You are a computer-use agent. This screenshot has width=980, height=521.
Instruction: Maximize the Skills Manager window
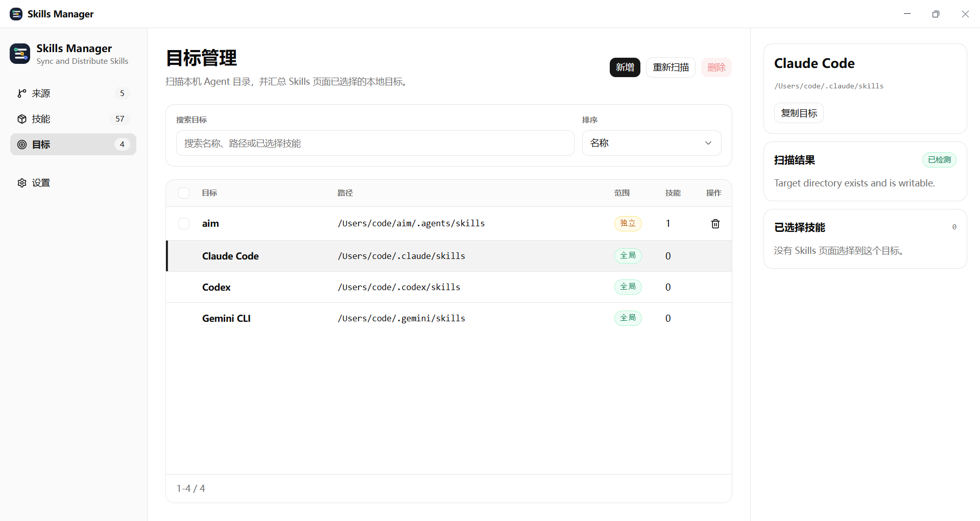pos(936,14)
